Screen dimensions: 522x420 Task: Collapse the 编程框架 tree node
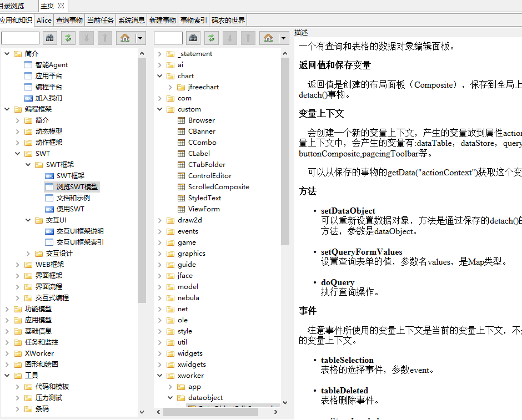[x=7, y=109]
